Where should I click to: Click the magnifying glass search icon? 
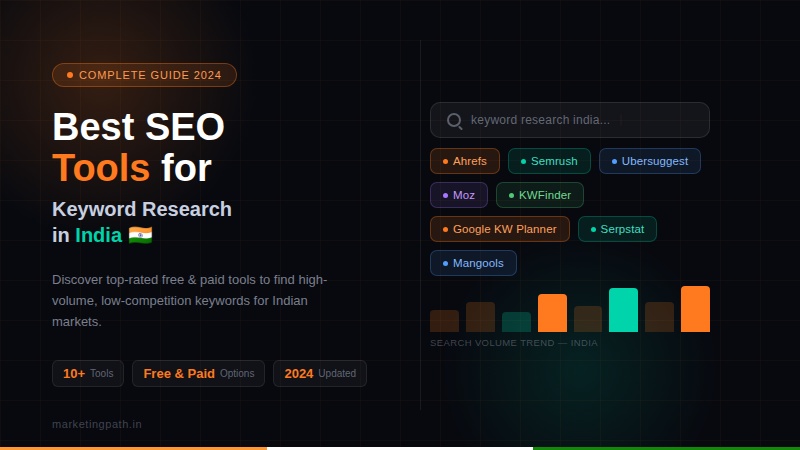coord(454,121)
